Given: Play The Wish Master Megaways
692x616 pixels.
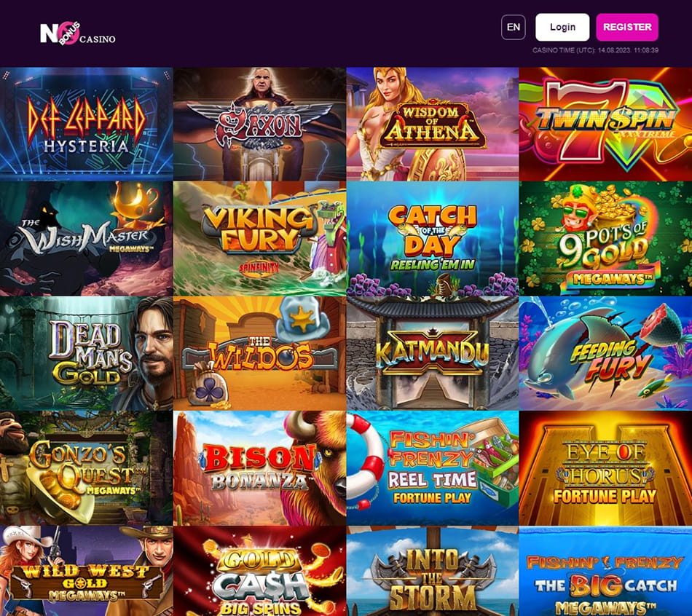Looking at the screenshot, I should [86, 239].
